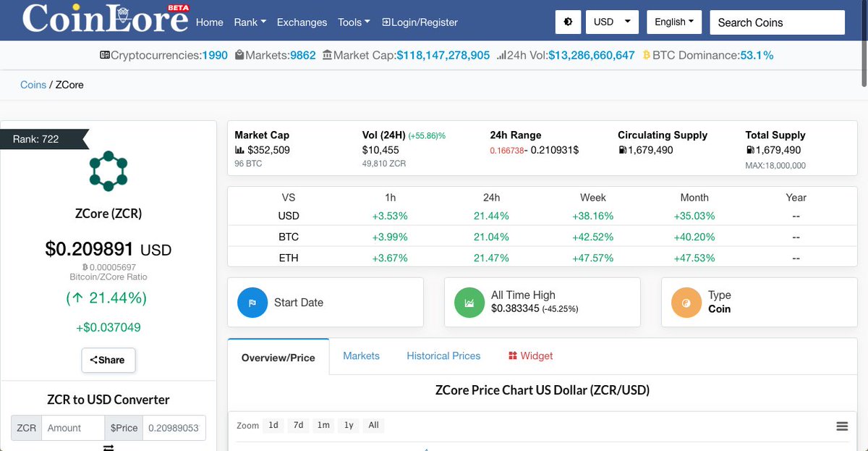Click the All Time High chart icon

pos(469,303)
